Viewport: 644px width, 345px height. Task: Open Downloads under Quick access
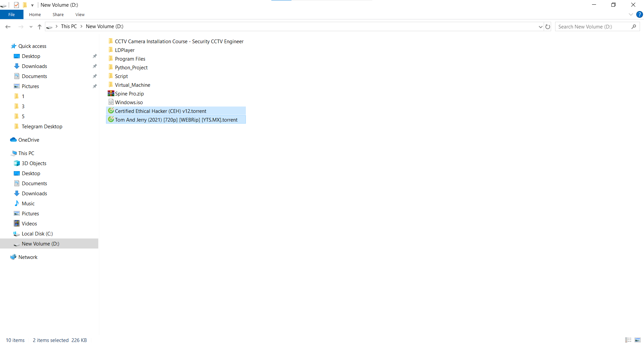(x=34, y=66)
